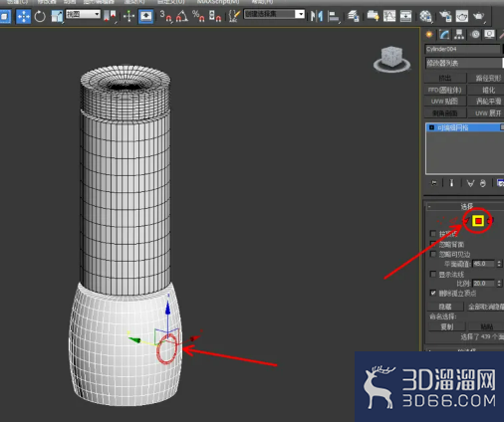504x422 pixels.
Task: Click the 涡轮平滑 (TurboSmooth) modifier button
Action: [486, 101]
